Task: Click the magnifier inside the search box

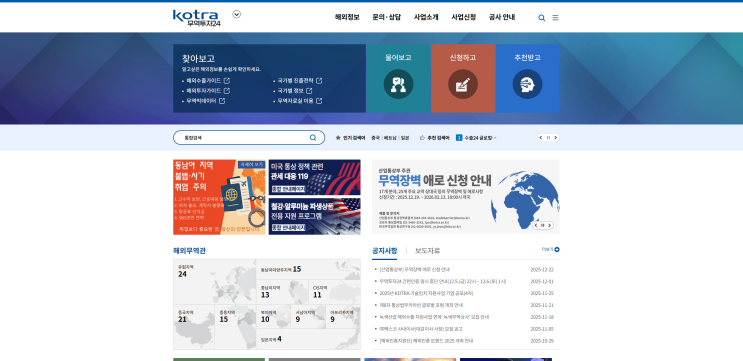Action: coord(313,137)
